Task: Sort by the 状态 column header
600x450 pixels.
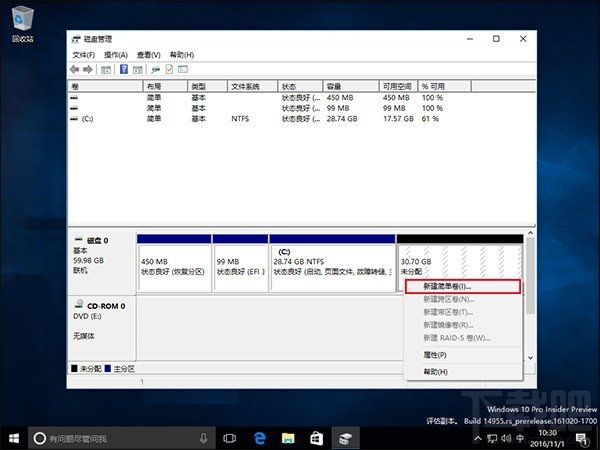Action: click(300, 86)
